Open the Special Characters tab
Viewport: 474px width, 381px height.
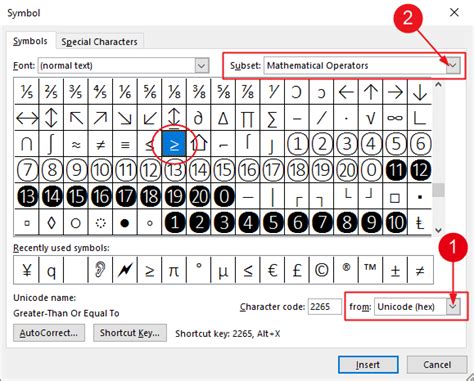coord(99,42)
